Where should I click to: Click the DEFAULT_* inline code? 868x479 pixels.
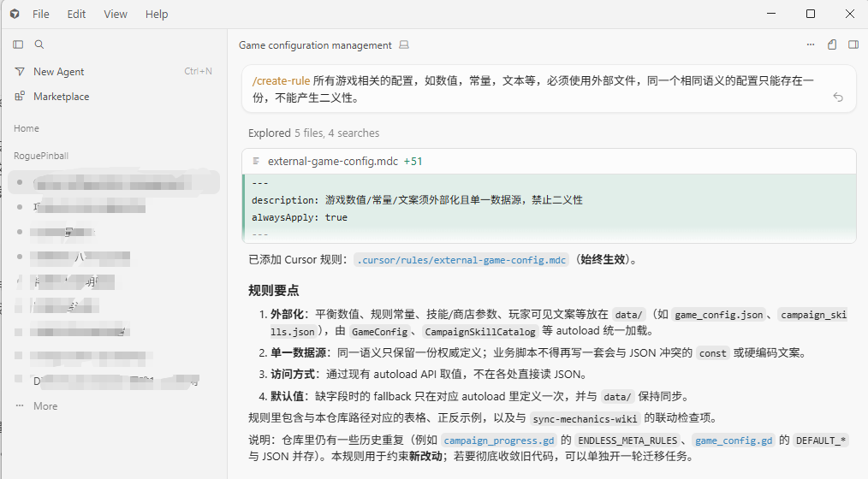click(x=821, y=441)
